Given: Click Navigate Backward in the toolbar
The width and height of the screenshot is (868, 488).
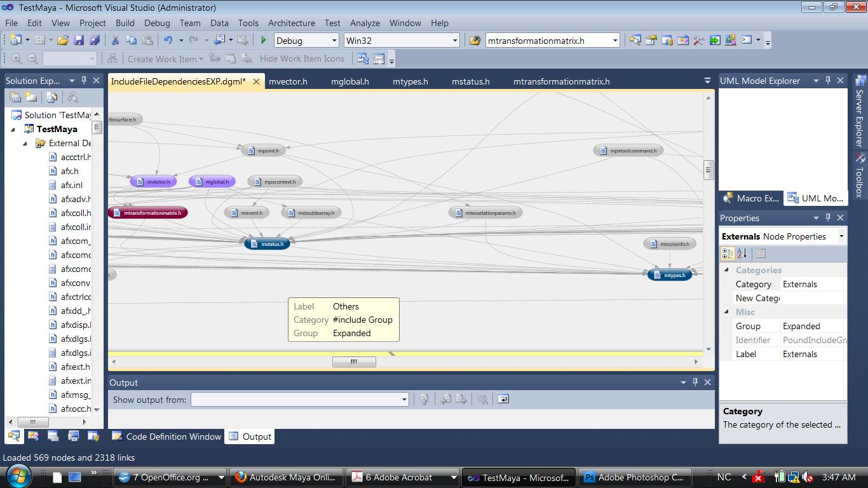Looking at the screenshot, I should coord(220,40).
